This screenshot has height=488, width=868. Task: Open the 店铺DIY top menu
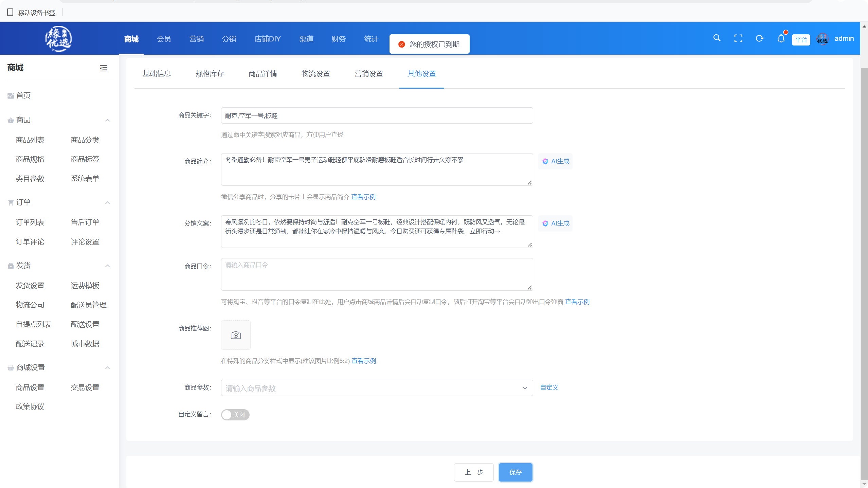267,39
